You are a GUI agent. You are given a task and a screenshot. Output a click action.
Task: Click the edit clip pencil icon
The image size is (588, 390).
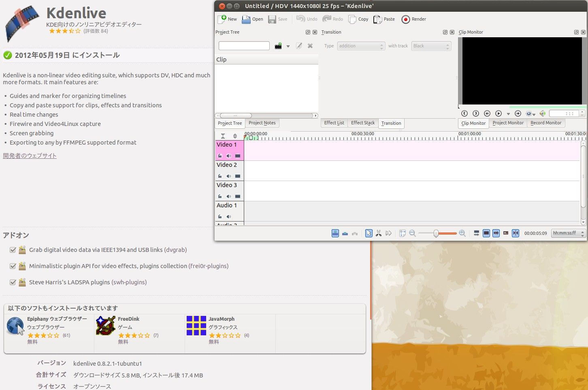[x=299, y=46]
